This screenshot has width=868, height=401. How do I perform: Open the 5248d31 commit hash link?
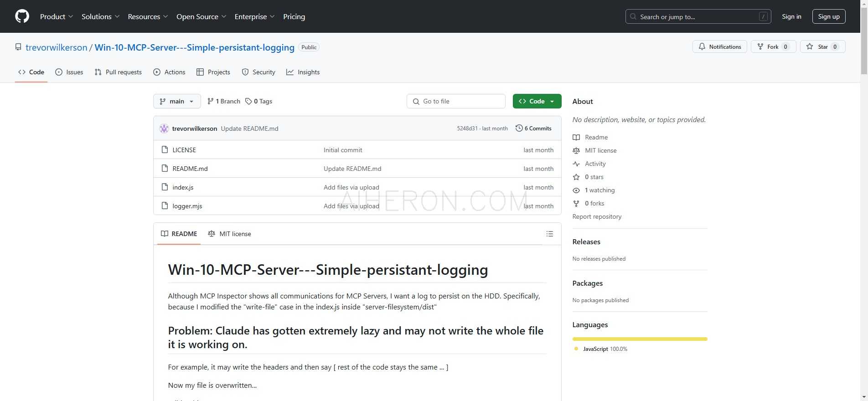coord(467,129)
